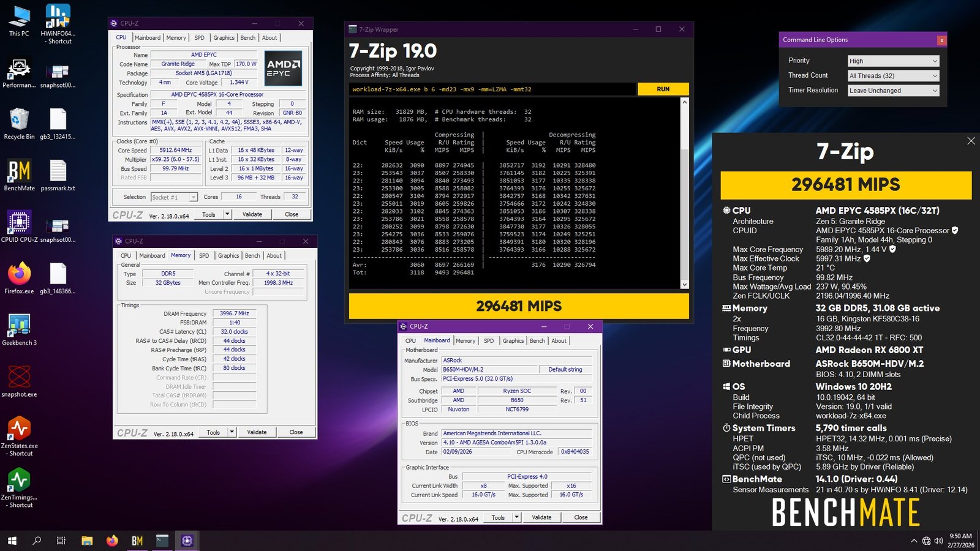Click Validate in the CPU-Z Mainboard window
This screenshot has height=551, width=980.
541,517
